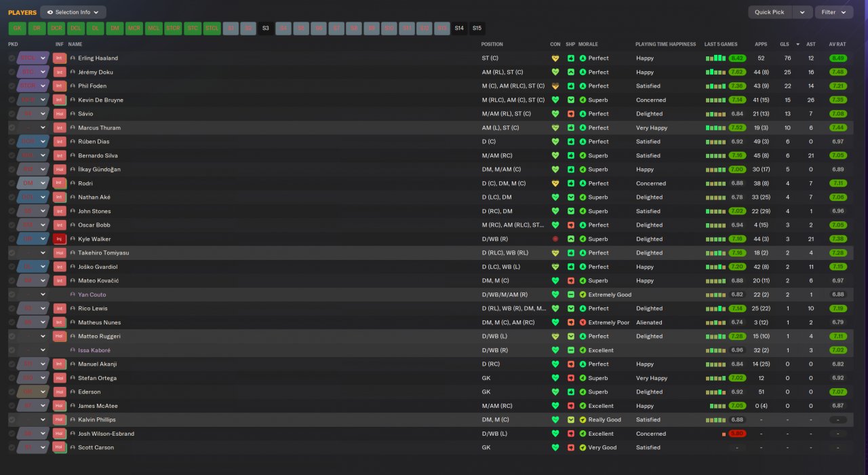The image size is (868, 475).
Task: Click the Int info badge for Erling Haaland
Action: (x=60, y=58)
